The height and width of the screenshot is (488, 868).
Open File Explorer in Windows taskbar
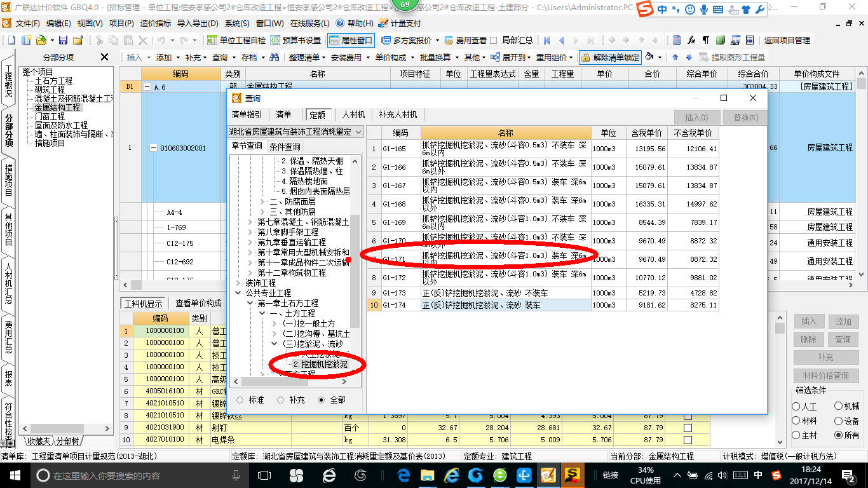coord(427,475)
